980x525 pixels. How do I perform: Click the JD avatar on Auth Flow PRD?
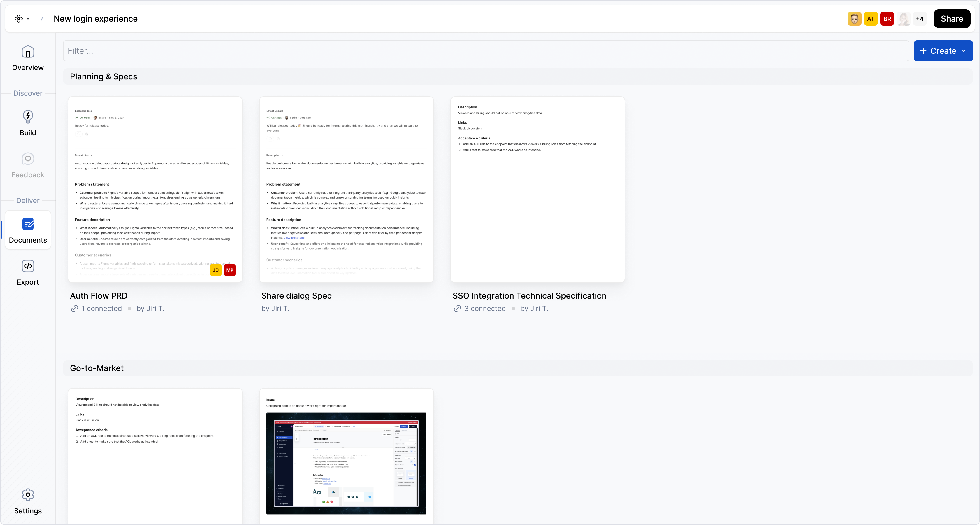click(216, 270)
